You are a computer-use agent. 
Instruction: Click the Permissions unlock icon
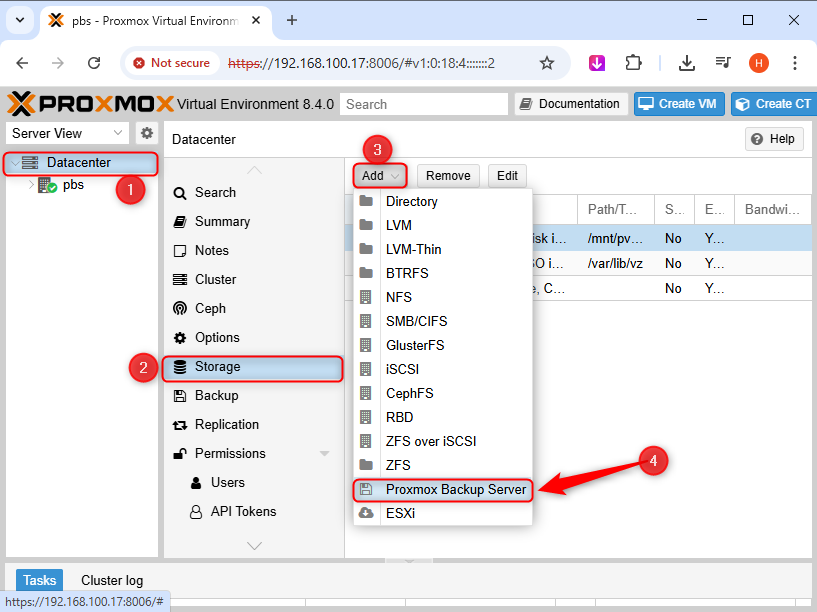tap(180, 454)
